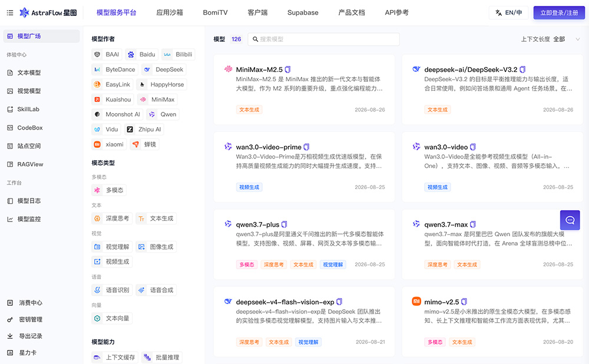Toggle the BAAI author filter
This screenshot has height=364, width=589.
pos(107,54)
